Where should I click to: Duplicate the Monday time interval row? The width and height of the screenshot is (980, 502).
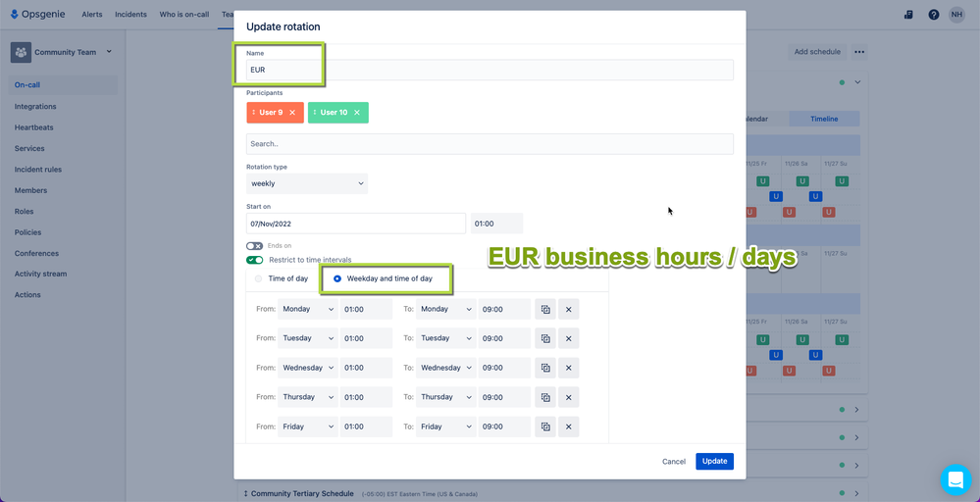(x=545, y=309)
